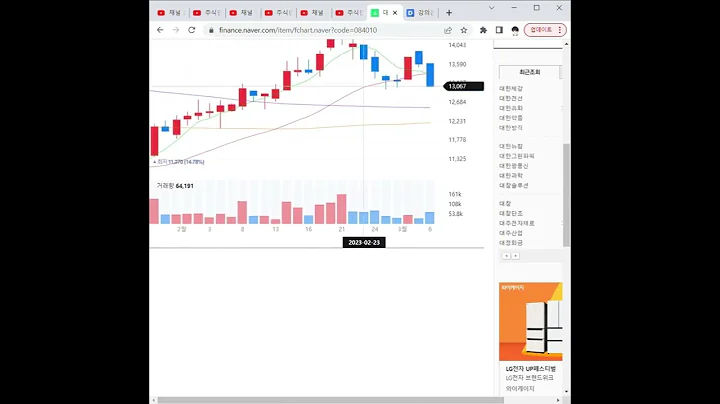
Task: Click the 2023-02-23 date marker
Action: [x=364, y=242]
